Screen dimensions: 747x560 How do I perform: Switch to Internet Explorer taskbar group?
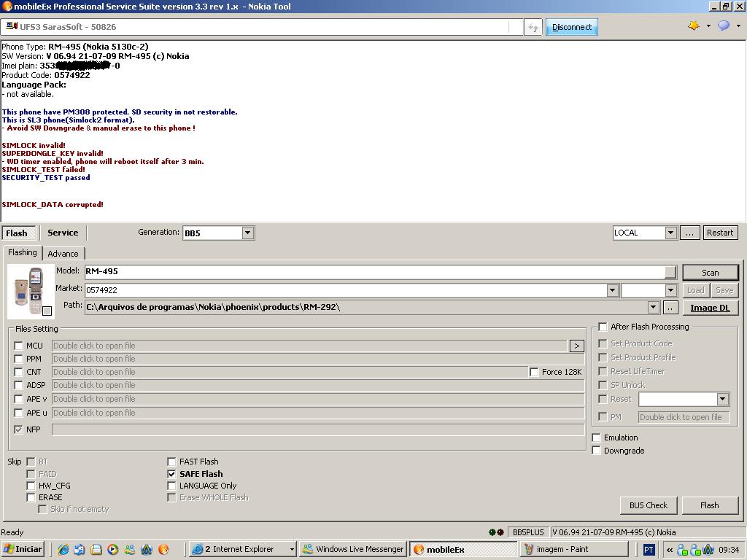(242, 549)
